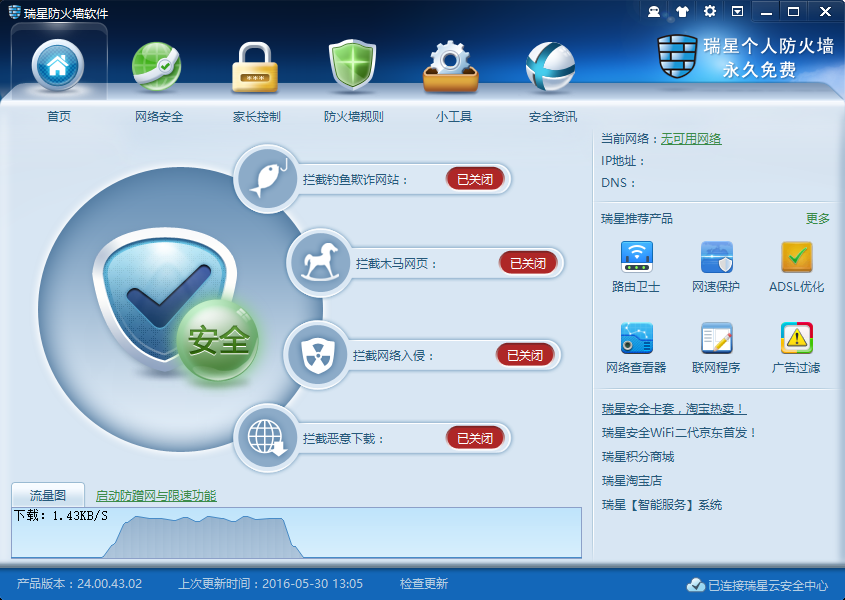Click 启动防蹭网与限速功能 link
The width and height of the screenshot is (845, 600).
[156, 495]
